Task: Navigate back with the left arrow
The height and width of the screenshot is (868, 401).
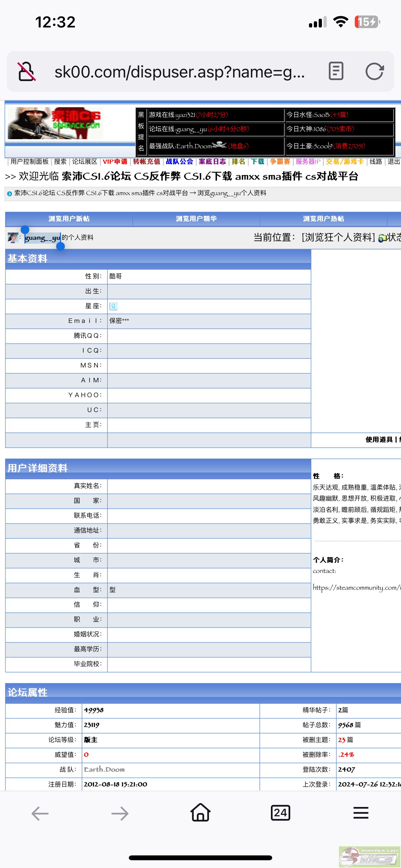Action: (40, 813)
